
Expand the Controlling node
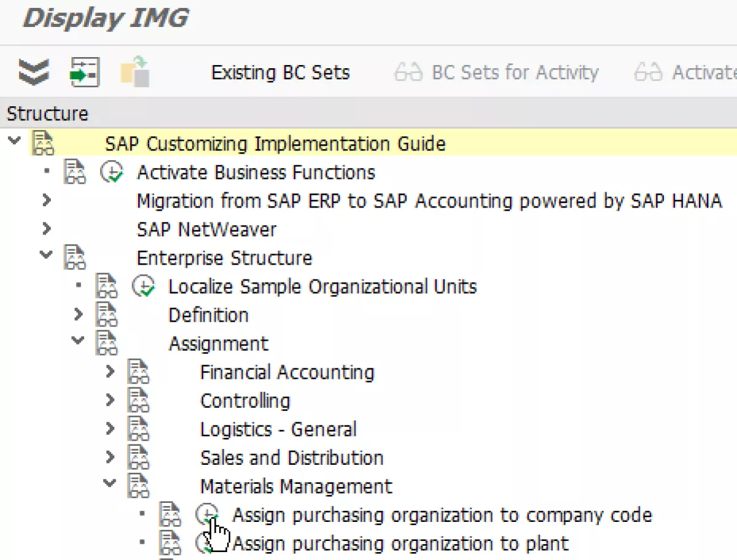[x=110, y=400]
